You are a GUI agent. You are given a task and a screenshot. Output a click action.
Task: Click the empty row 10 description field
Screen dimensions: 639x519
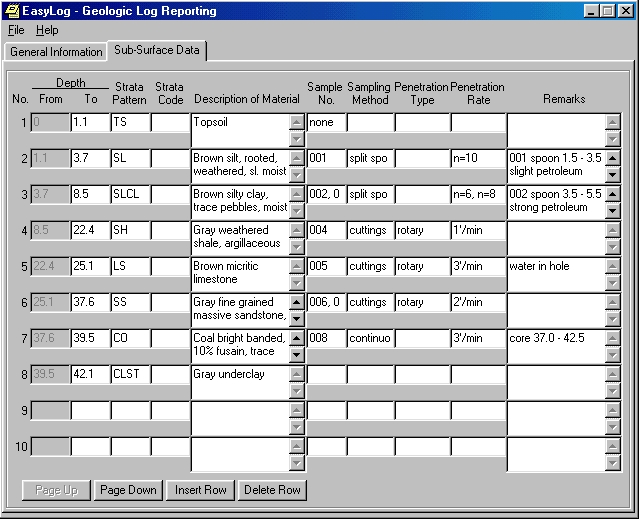(x=240, y=454)
